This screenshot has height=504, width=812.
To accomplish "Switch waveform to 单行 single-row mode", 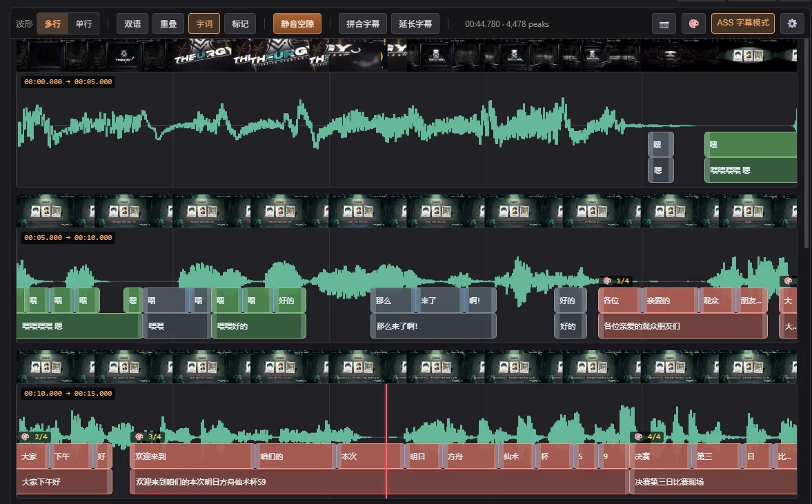I will 83,24.
